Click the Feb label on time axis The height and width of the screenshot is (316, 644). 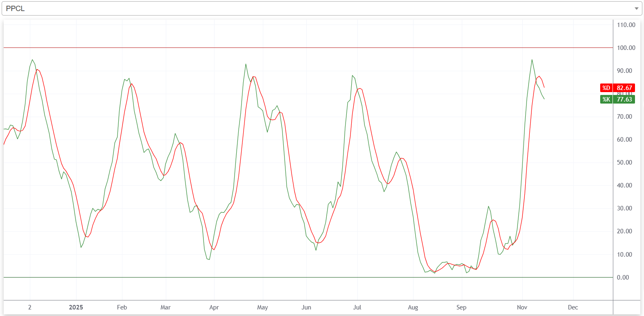point(122,307)
